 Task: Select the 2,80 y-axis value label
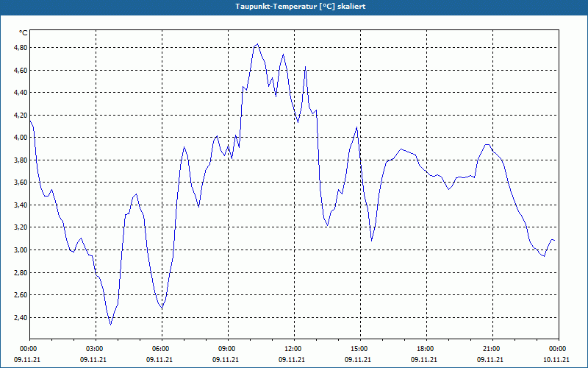tap(21, 272)
